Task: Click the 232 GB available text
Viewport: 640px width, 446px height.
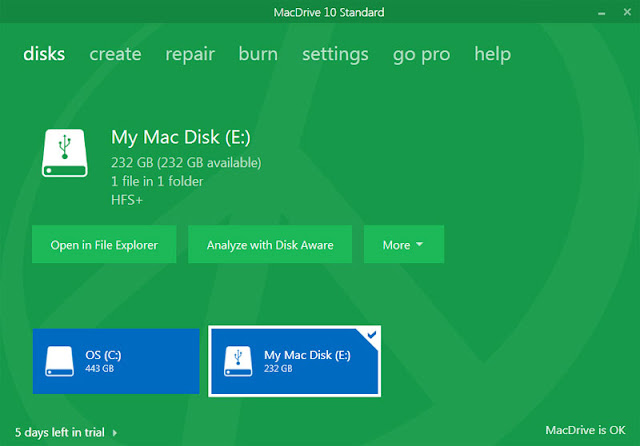Action: 186,163
